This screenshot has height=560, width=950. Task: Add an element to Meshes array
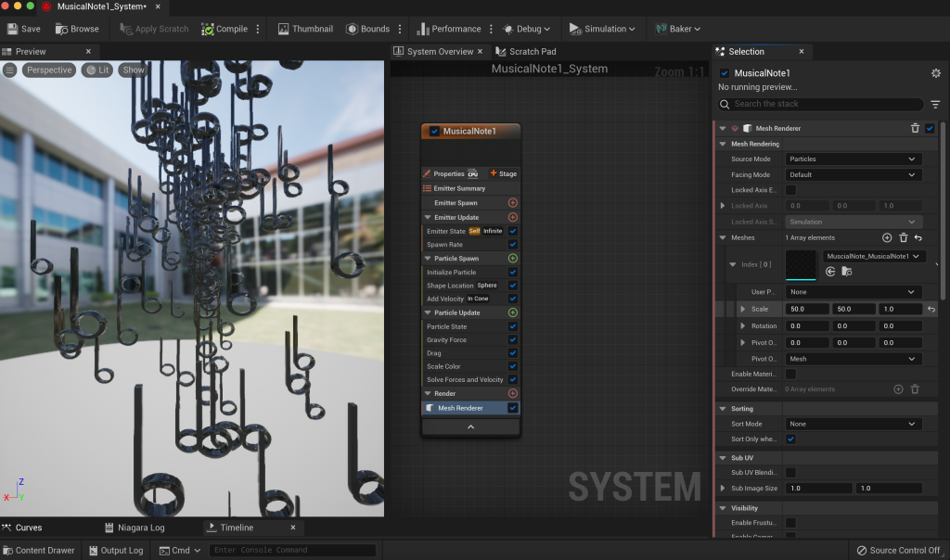coord(887,238)
